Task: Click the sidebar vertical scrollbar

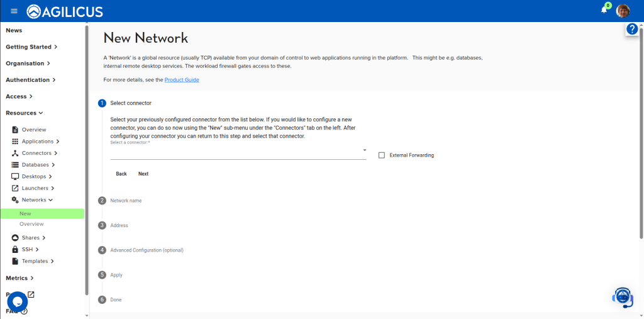Action: pos(87,160)
